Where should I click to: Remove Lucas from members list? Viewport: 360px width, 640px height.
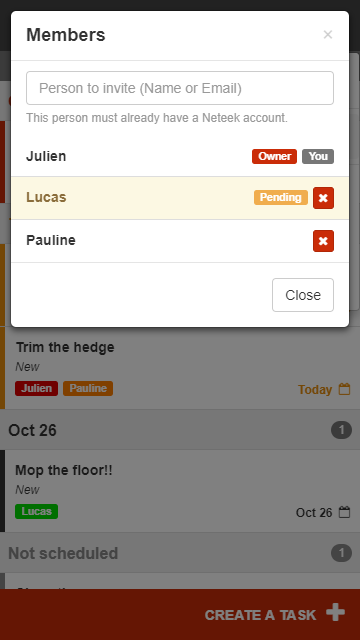point(323,198)
